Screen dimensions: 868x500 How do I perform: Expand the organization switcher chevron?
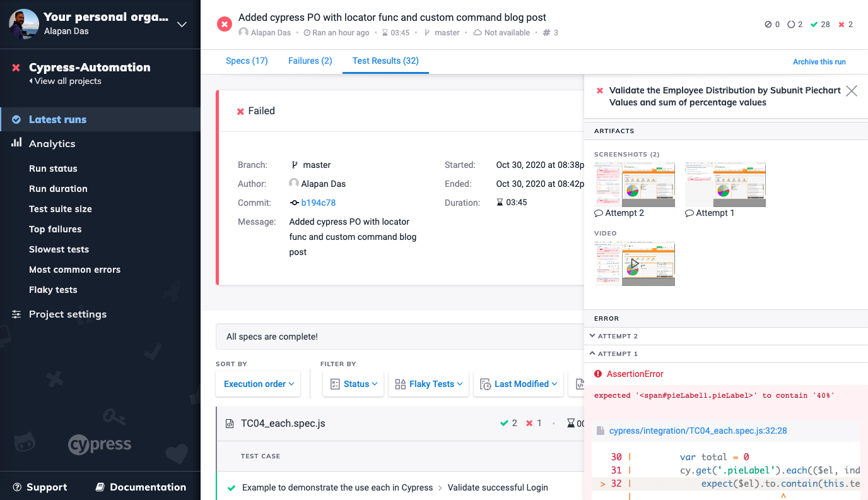pyautogui.click(x=182, y=25)
